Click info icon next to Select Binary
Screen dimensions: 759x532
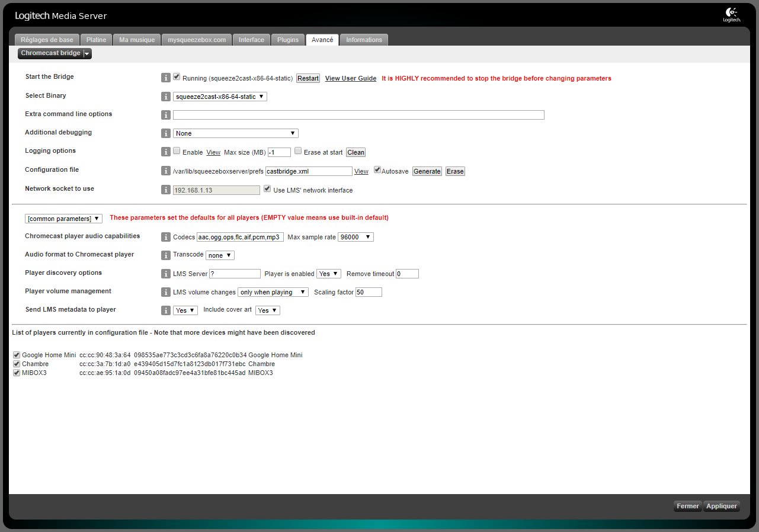pyautogui.click(x=166, y=97)
